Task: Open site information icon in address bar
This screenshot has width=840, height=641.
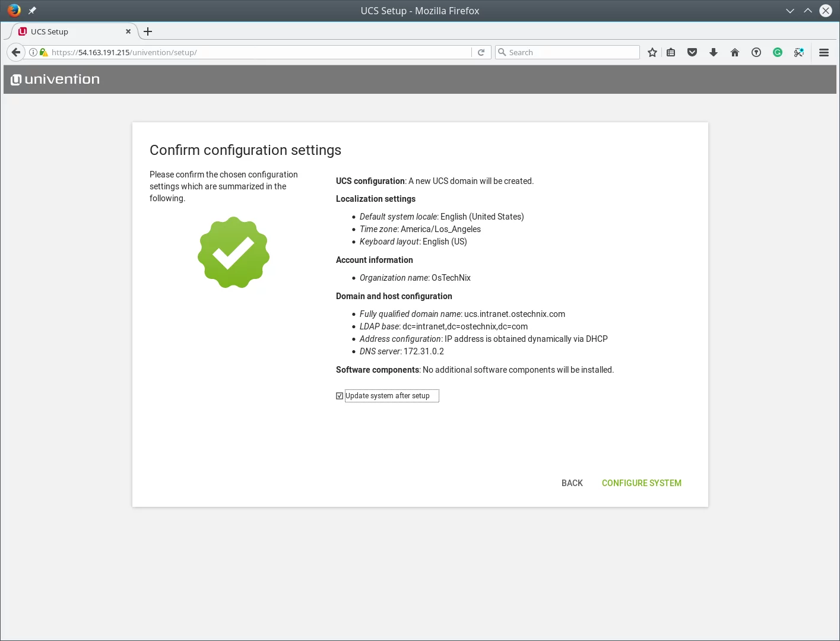Action: [x=33, y=52]
